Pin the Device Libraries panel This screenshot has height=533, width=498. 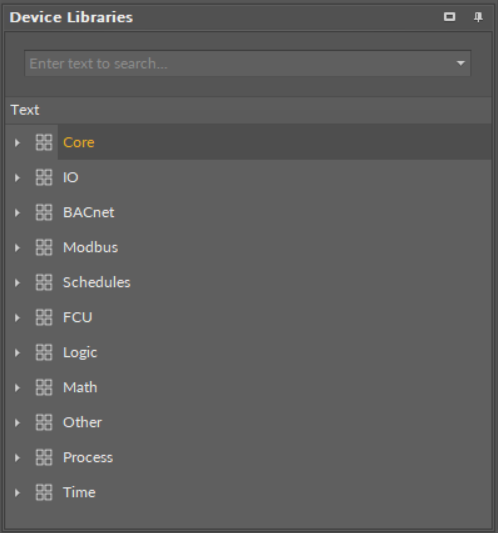[478, 17]
